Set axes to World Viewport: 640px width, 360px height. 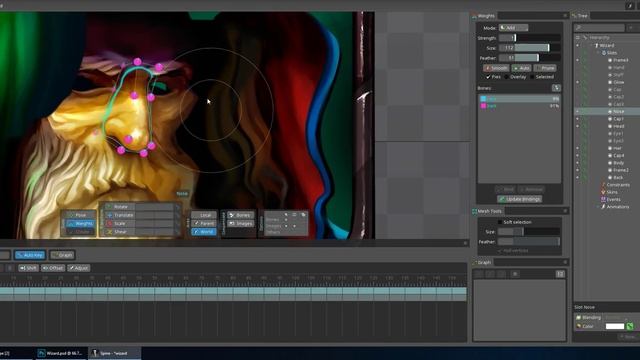[x=204, y=231]
